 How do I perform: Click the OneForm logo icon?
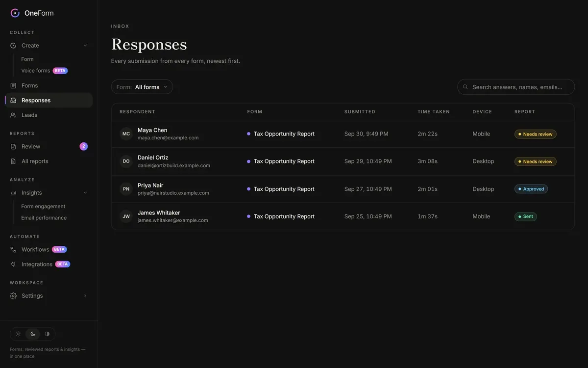click(15, 13)
